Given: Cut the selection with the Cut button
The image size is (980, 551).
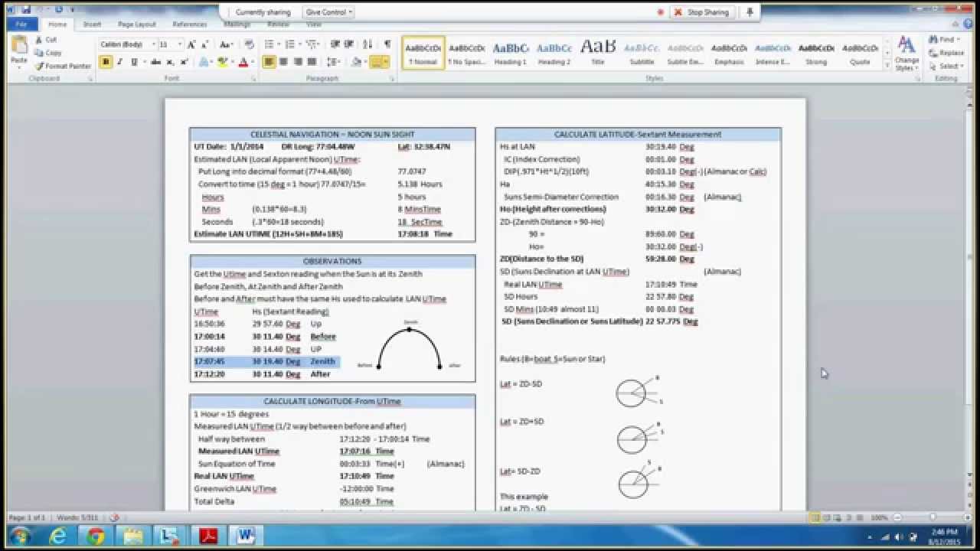Looking at the screenshot, I should tap(46, 40).
